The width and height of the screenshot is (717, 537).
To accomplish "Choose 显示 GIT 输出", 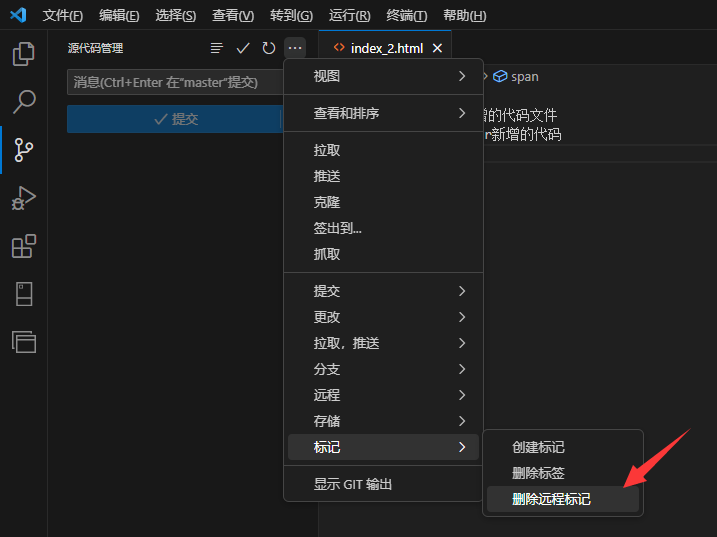I will [383, 484].
